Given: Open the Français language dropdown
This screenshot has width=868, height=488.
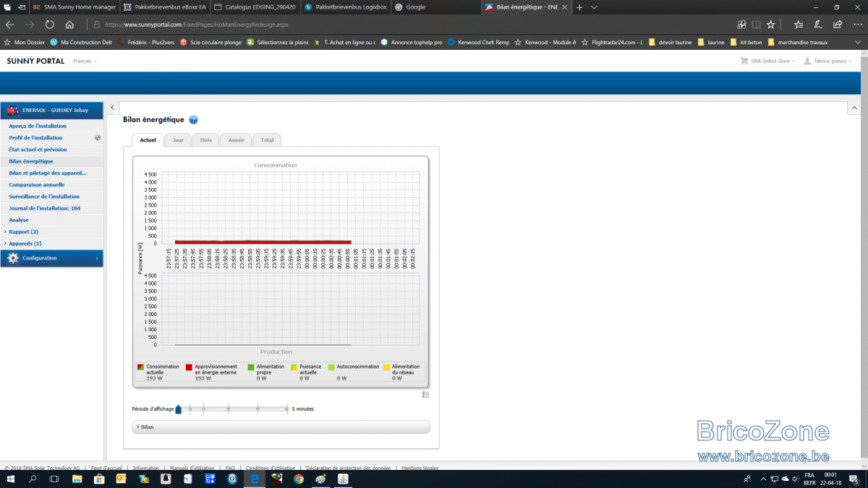Looking at the screenshot, I should [x=85, y=61].
